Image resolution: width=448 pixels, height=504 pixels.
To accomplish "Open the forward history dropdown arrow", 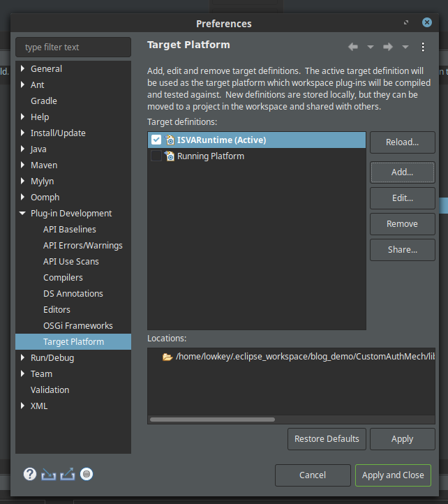I will pos(405,47).
